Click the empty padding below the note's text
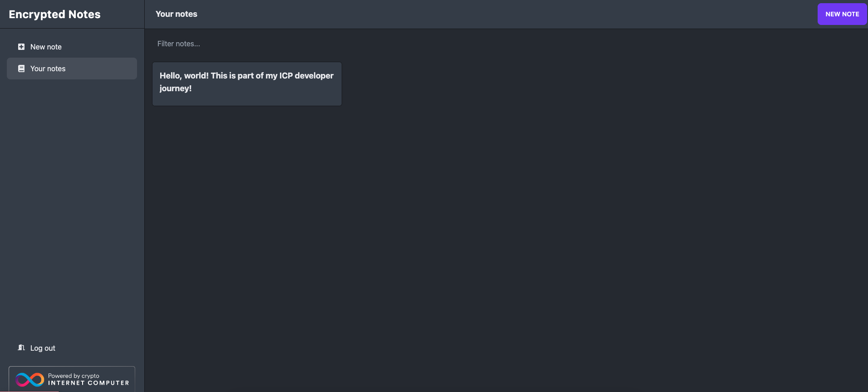The width and height of the screenshot is (868, 392). point(247,100)
